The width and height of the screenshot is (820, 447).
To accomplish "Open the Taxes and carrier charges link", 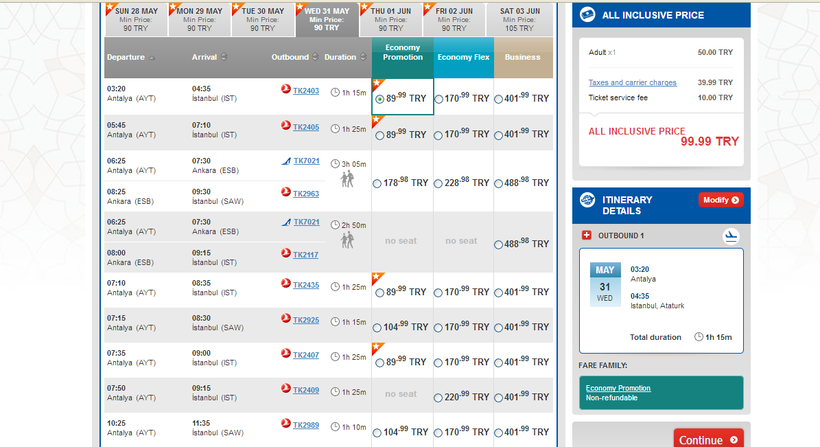I will [x=632, y=82].
